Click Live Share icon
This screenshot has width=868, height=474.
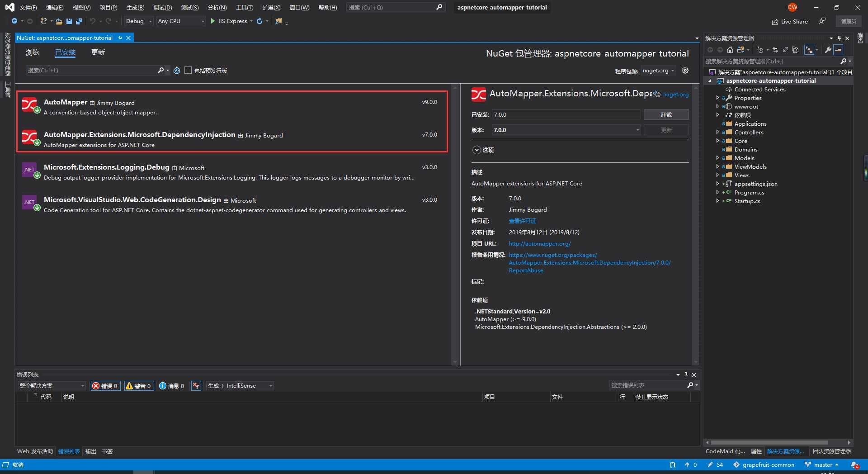point(775,22)
